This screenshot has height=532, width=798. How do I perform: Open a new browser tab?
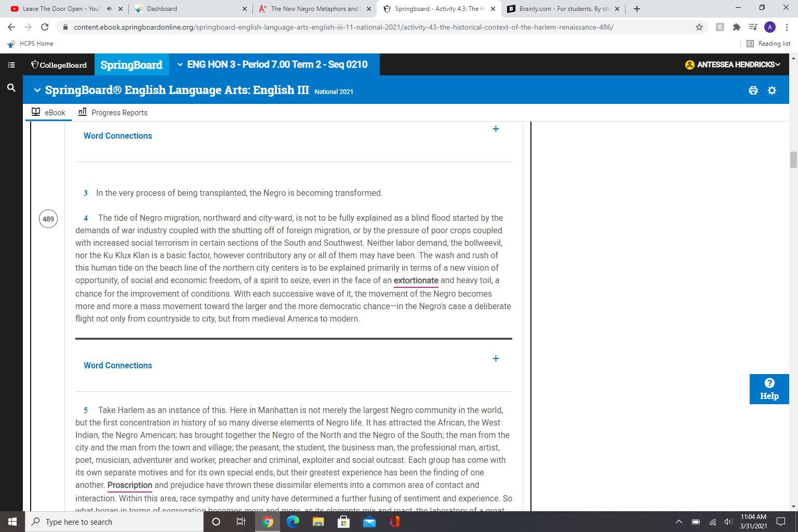click(637, 9)
